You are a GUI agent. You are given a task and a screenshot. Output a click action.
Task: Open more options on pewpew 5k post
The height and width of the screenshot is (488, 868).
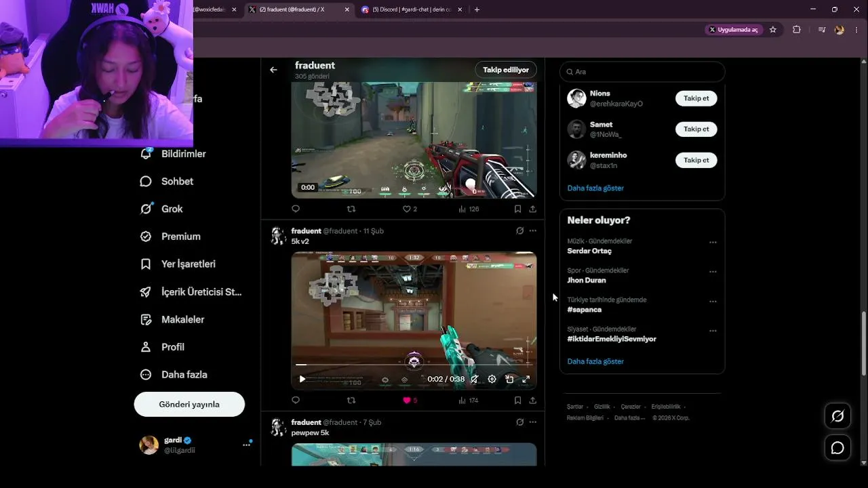pos(533,422)
